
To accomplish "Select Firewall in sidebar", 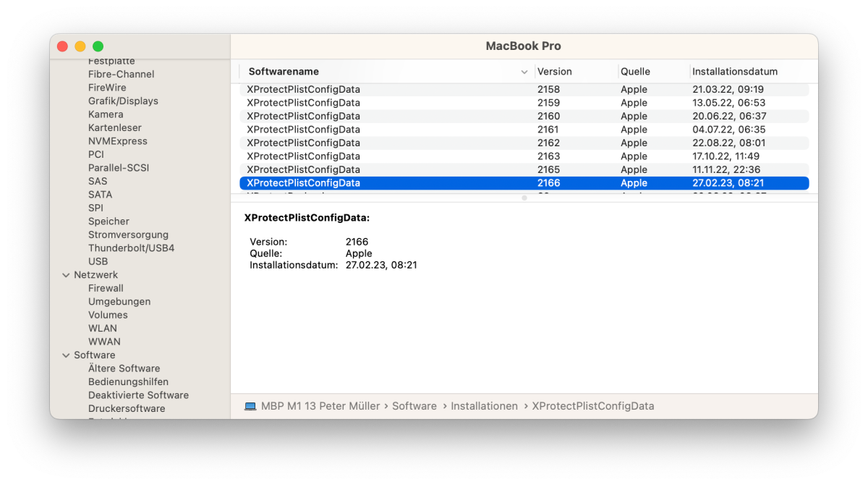I will point(106,288).
